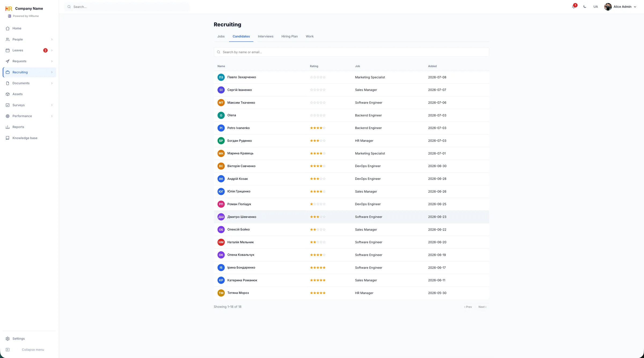Open the Assets cube icon
Image resolution: width=644 pixels, height=358 pixels.
coord(8,94)
